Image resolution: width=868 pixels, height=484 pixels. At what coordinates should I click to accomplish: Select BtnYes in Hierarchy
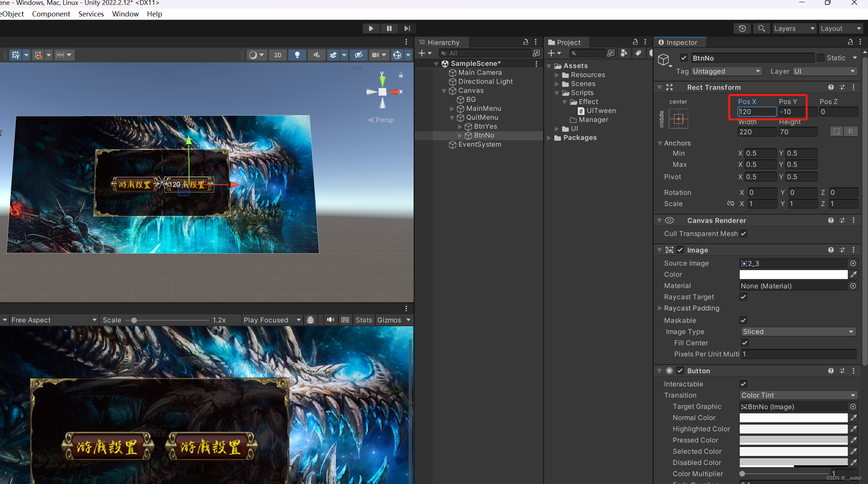coord(485,126)
